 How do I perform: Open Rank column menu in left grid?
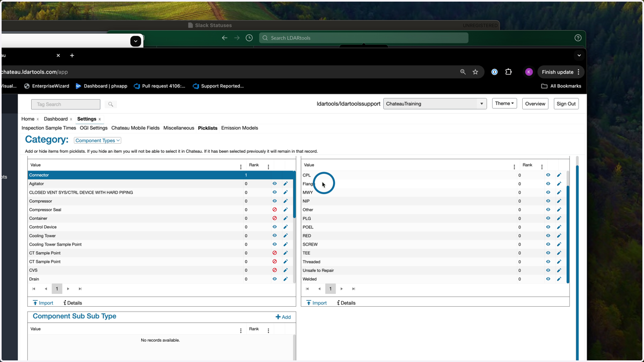click(268, 167)
